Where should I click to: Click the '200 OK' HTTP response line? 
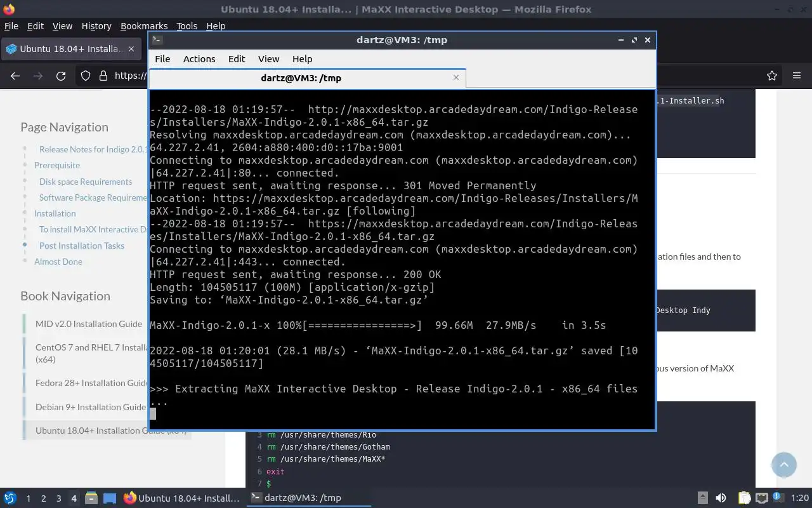click(296, 274)
